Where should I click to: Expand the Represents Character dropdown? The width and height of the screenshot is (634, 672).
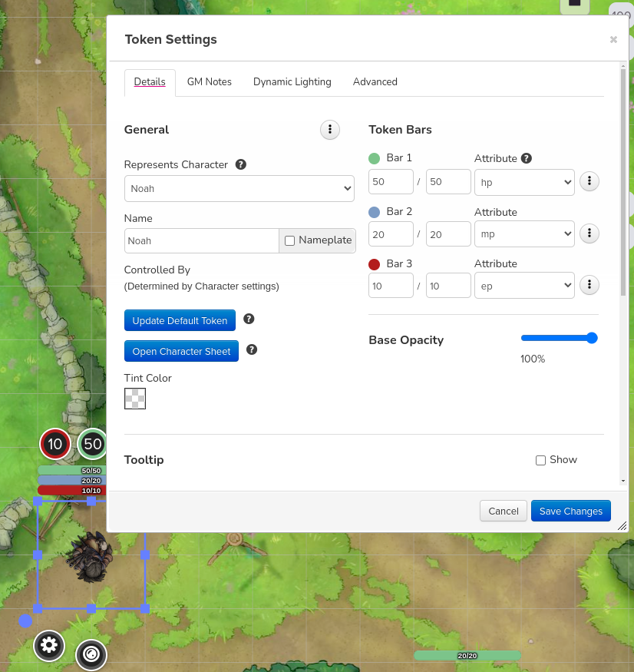[x=239, y=188]
